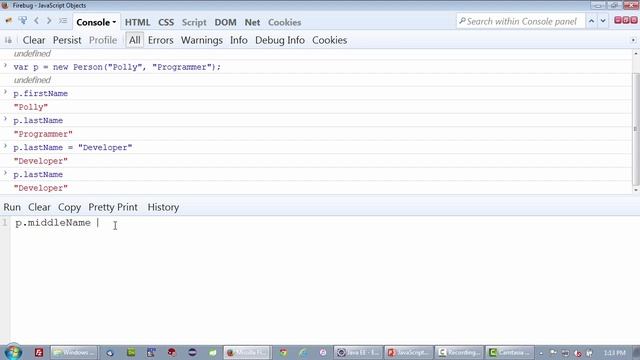Image resolution: width=640 pixels, height=360 pixels.
Task: Click the "Polly" output value
Action: 31,107
